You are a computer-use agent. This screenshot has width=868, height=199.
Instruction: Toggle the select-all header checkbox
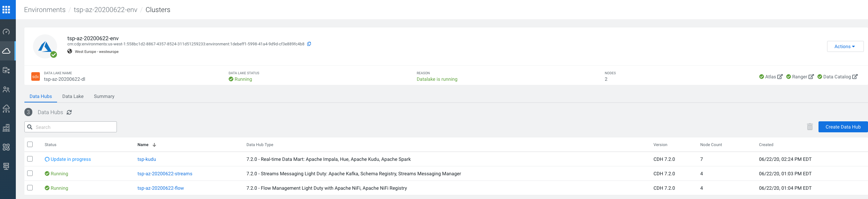coord(30,144)
